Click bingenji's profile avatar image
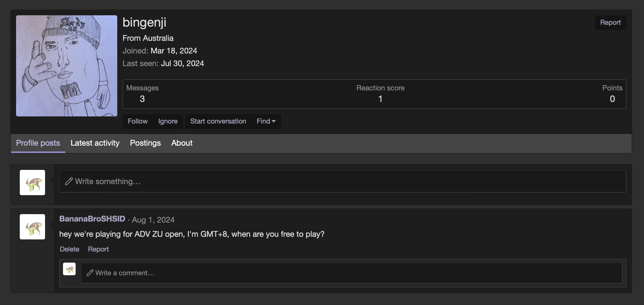 coord(66,66)
